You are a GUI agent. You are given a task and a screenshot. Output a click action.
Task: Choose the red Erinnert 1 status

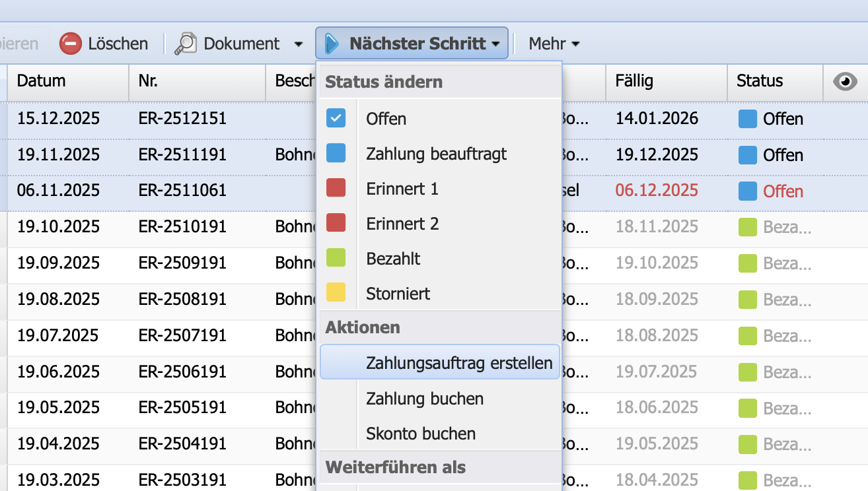point(402,189)
